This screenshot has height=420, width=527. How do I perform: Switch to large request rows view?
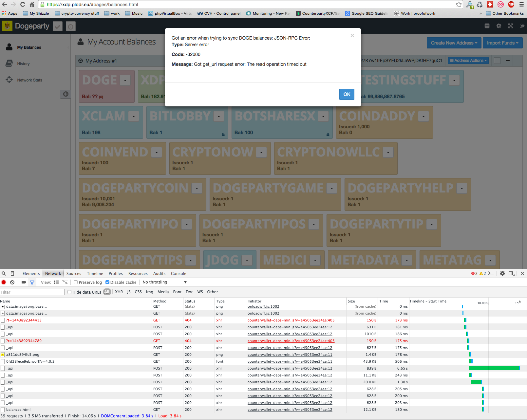(x=56, y=282)
